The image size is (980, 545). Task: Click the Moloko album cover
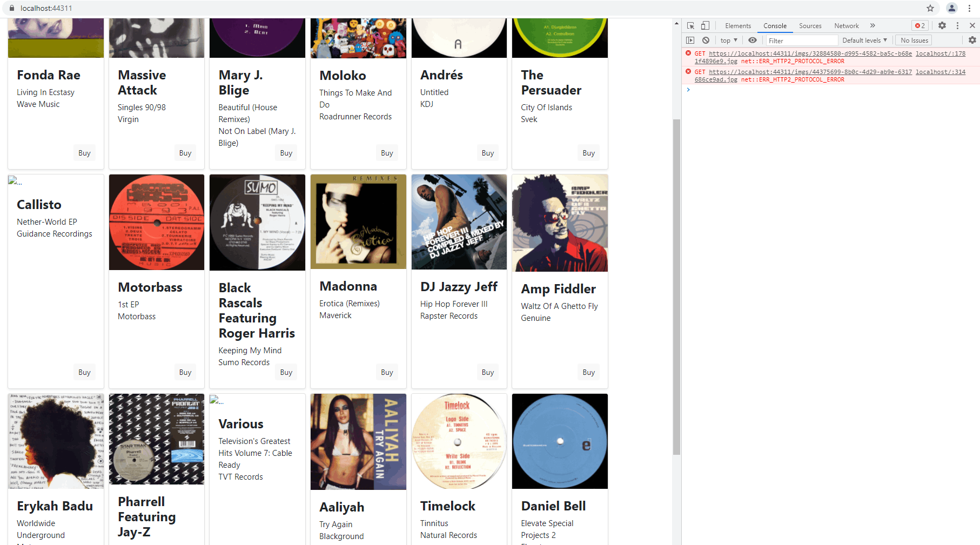(358, 38)
